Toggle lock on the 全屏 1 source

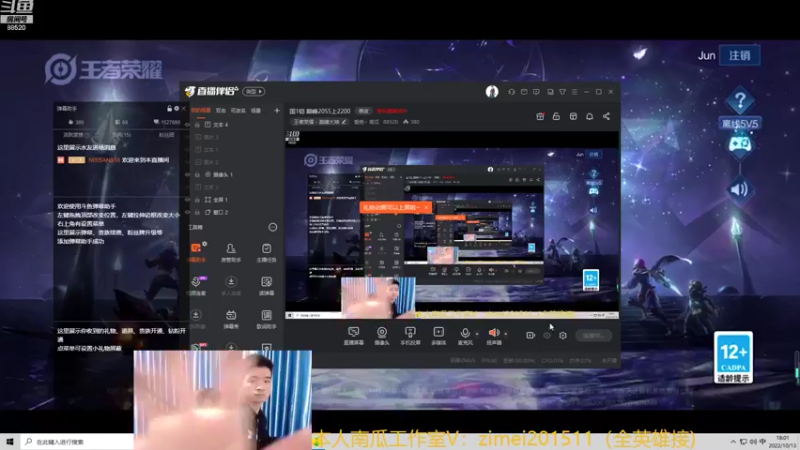tap(197, 199)
